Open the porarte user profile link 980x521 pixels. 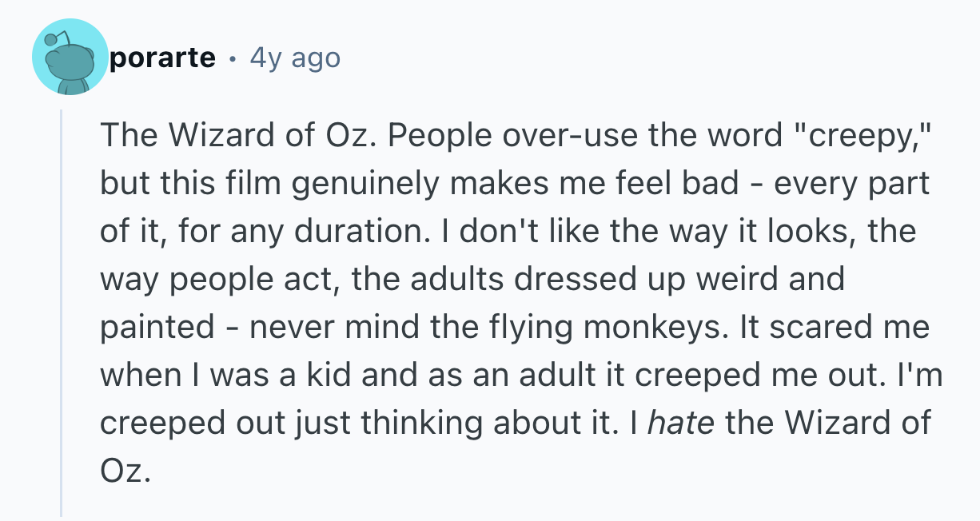(x=162, y=58)
